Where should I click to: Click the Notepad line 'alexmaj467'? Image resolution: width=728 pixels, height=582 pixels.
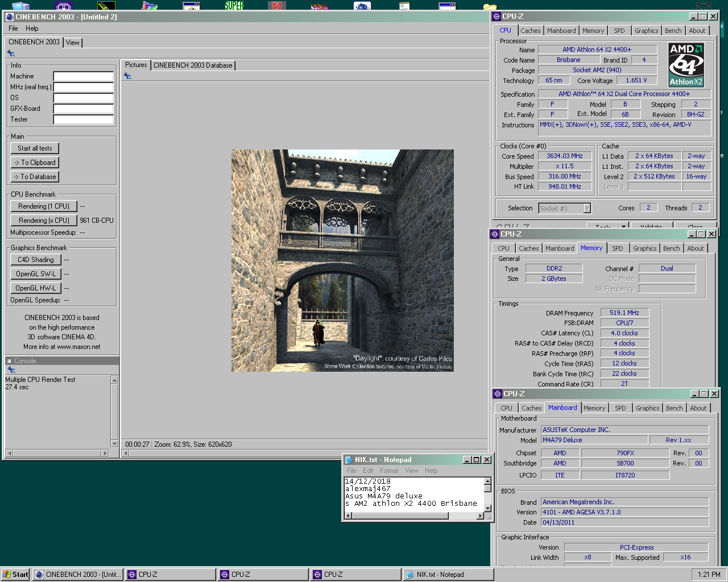368,489
